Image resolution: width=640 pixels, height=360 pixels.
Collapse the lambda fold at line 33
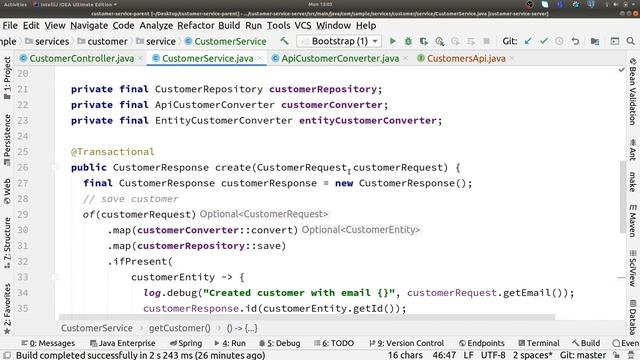coord(54,277)
